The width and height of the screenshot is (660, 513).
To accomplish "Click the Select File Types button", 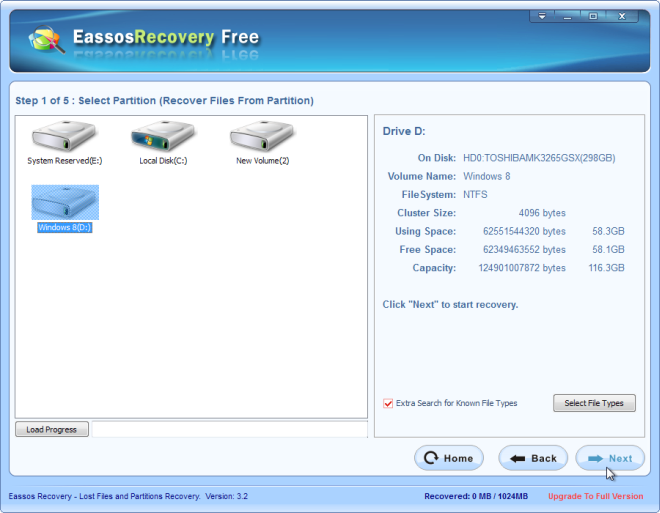I will pyautogui.click(x=594, y=403).
